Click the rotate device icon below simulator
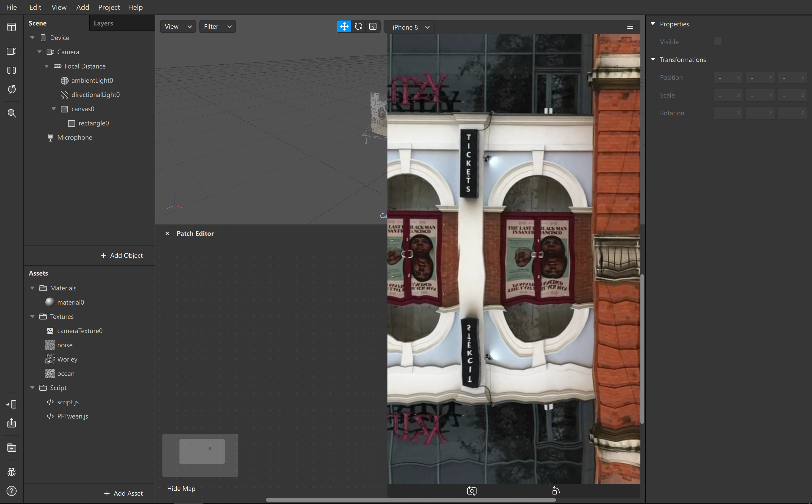Viewport: 812px width, 504px height. [556, 491]
